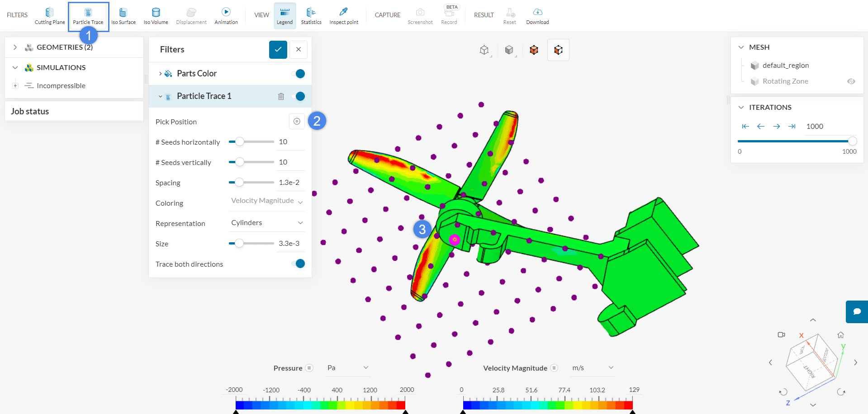Download the results

[x=537, y=15]
